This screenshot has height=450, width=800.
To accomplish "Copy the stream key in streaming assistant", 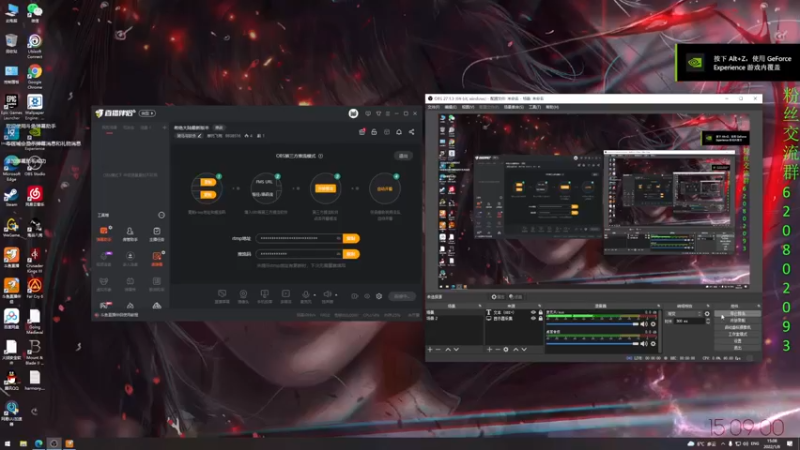I will (351, 254).
